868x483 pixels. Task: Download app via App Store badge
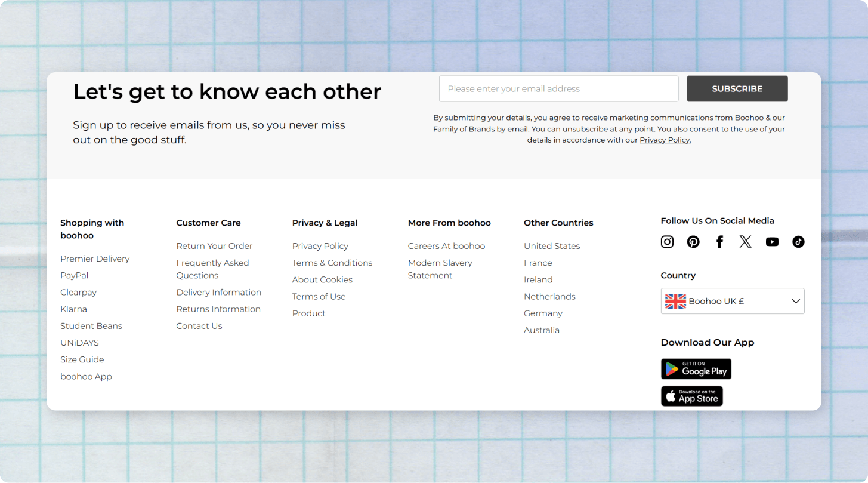pyautogui.click(x=691, y=396)
